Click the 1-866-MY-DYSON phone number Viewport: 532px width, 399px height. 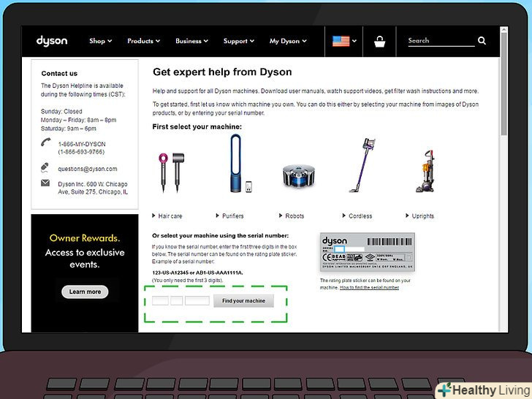point(82,144)
